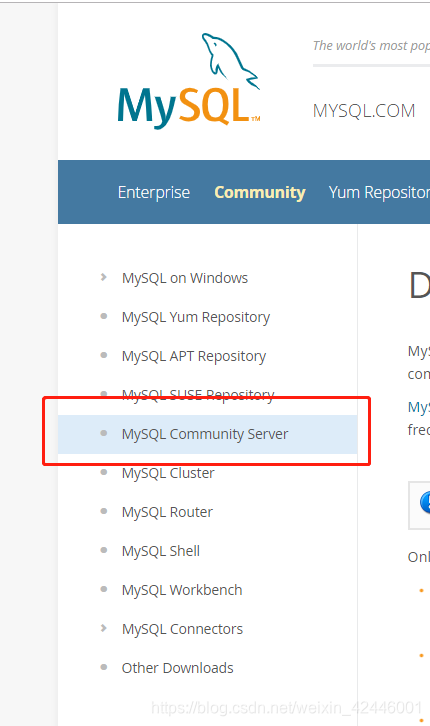Go to MySQL APT Repository
The height and width of the screenshot is (726, 430).
click(x=194, y=356)
